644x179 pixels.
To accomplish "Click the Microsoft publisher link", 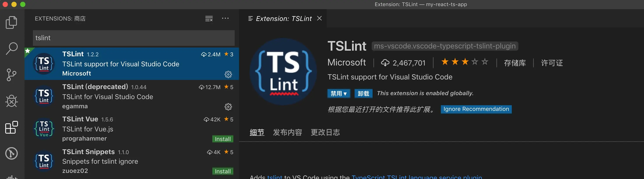I will (347, 62).
